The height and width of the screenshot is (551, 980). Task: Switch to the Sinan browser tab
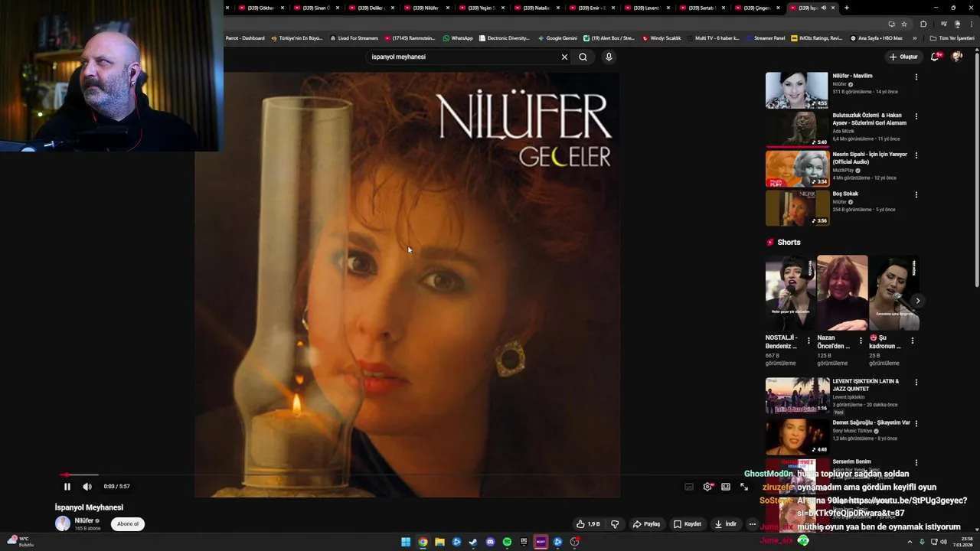point(315,8)
